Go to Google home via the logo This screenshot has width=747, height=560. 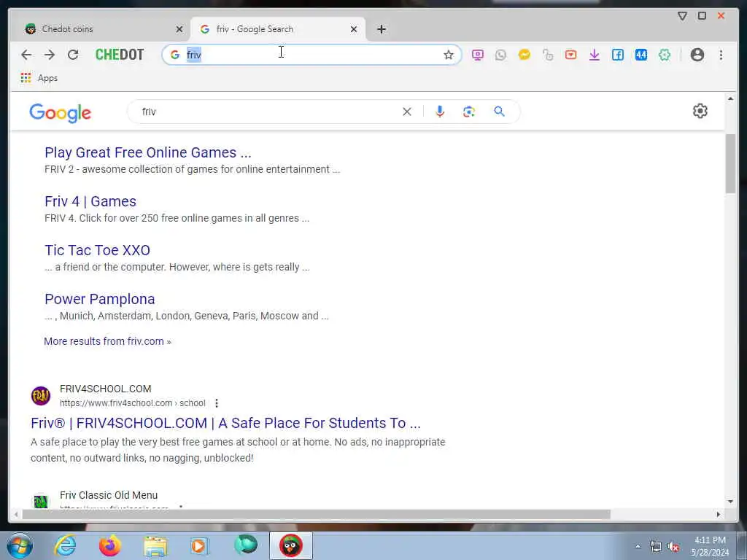coord(60,113)
